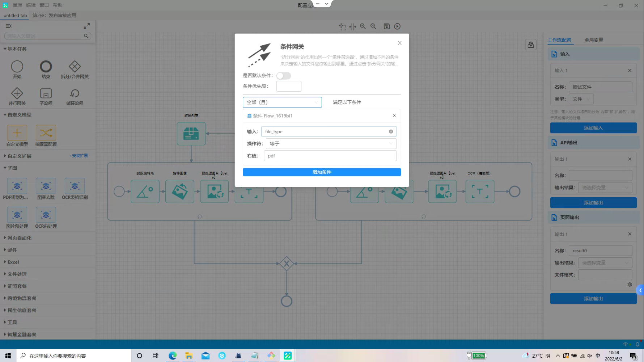Click the stamp icon at canvas top right
This screenshot has height=362, width=644.
click(531, 45)
